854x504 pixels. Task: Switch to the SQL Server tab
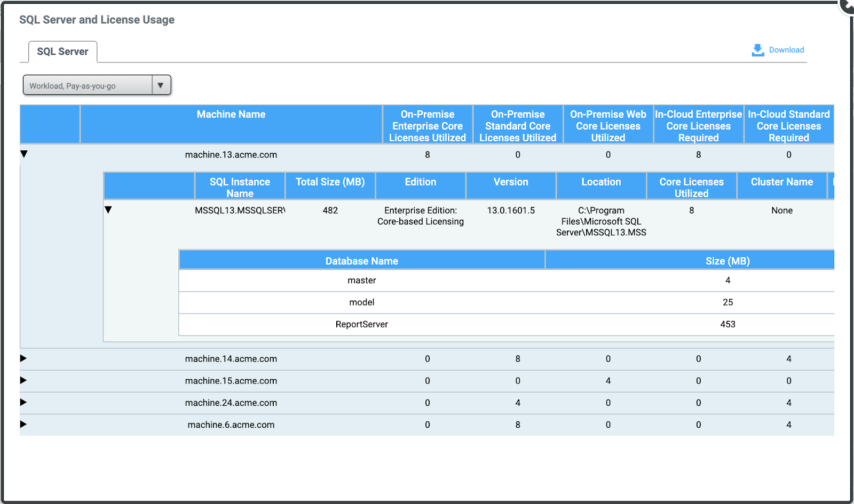[x=62, y=52]
